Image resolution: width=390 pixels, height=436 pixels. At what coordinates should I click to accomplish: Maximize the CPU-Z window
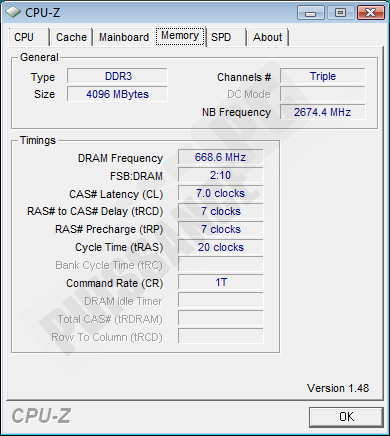(x=340, y=13)
